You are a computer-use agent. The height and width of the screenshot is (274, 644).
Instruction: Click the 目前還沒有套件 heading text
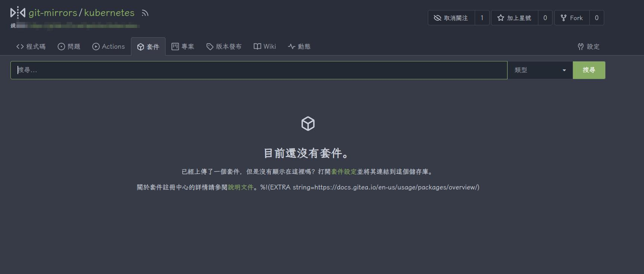306,153
